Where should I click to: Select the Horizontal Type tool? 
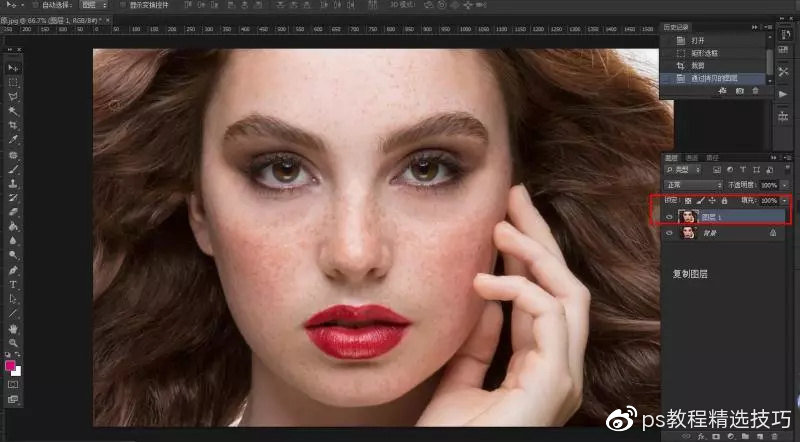13,285
